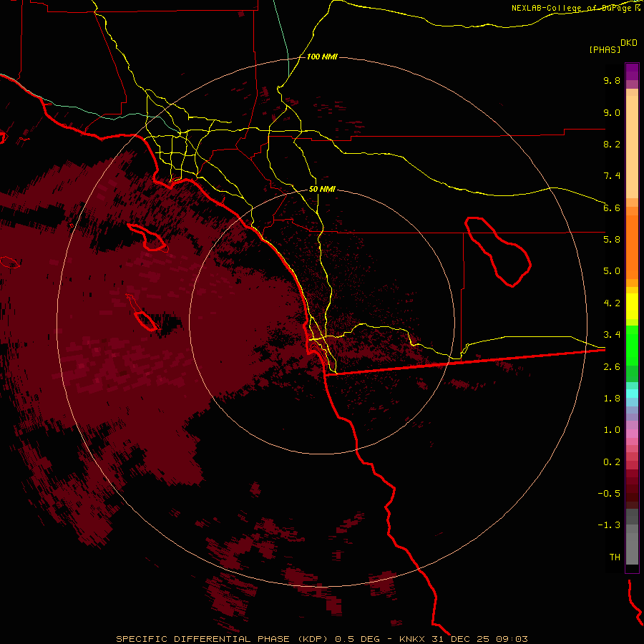Click the 8.2 scale value
Image resolution: width=644 pixels, height=644 pixels.
click(612, 144)
